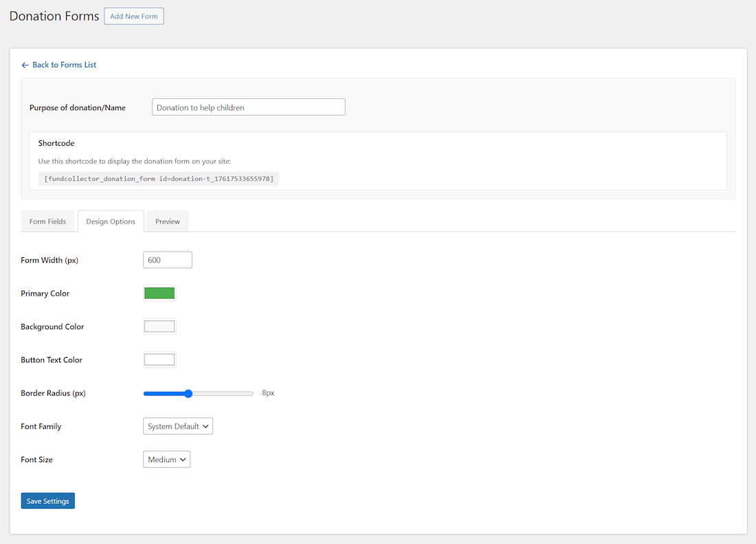Image resolution: width=756 pixels, height=544 pixels.
Task: Click the back arrow icon beside Forms List
Action: (x=25, y=64)
